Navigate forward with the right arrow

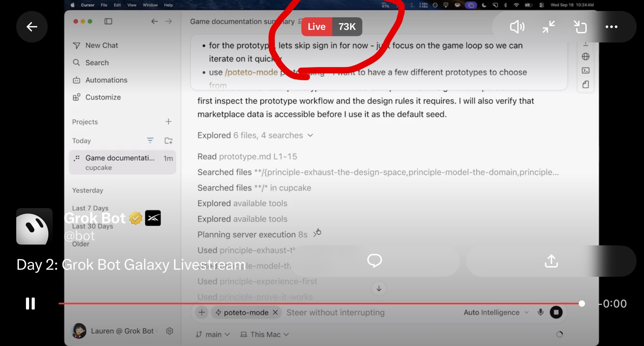[x=169, y=21]
